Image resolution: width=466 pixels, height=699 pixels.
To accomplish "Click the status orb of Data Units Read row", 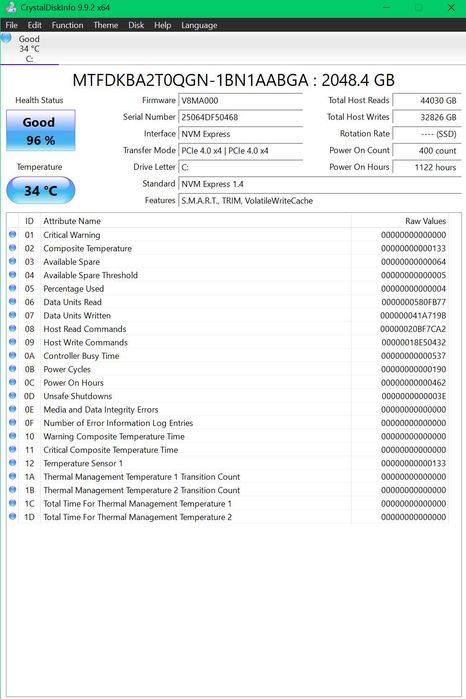I will (12, 301).
